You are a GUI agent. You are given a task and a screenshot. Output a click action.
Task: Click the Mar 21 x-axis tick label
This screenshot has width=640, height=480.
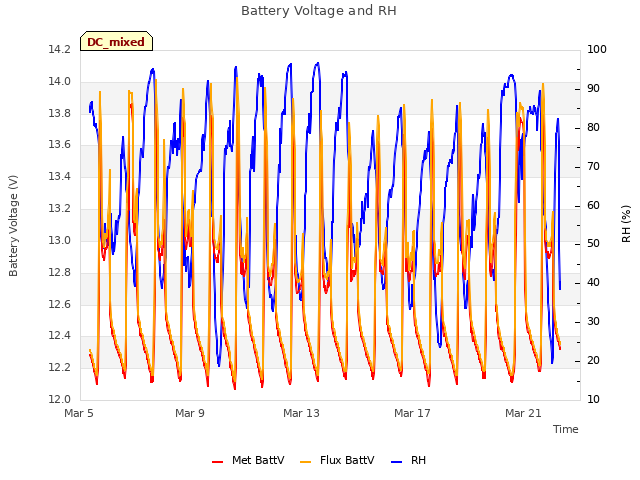[x=523, y=413]
